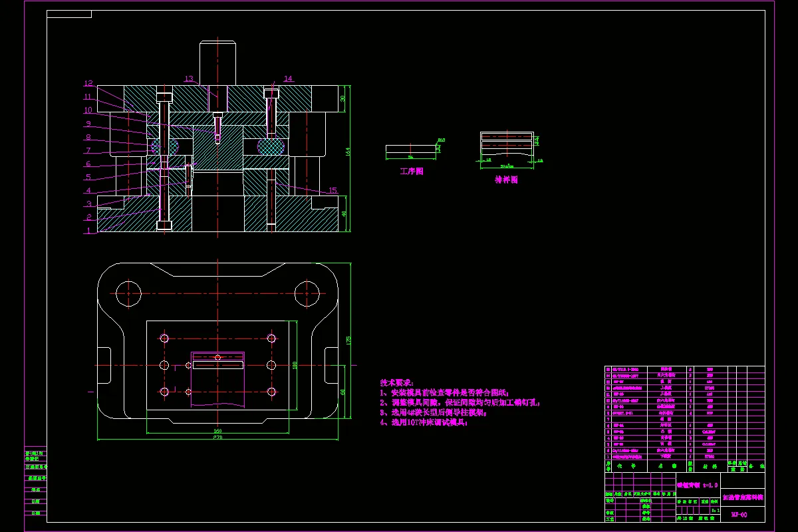Select the punch shank at top of section view
The width and height of the screenshot is (798, 532).
tap(218, 63)
